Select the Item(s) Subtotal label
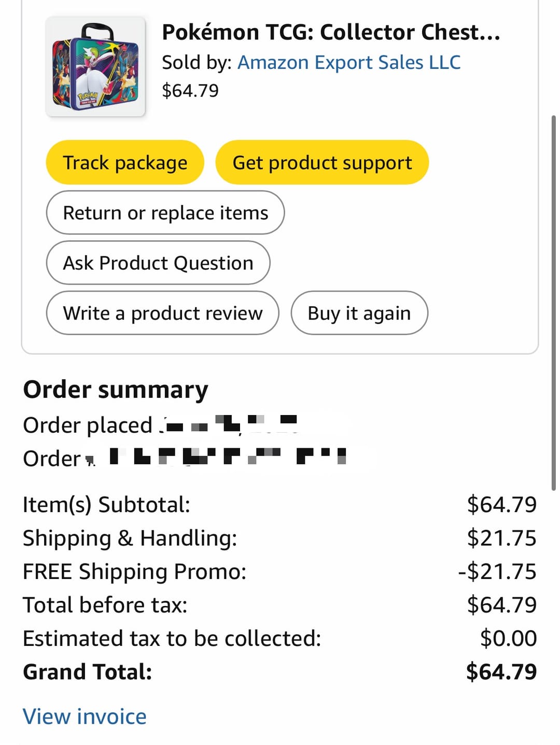The height and width of the screenshot is (745, 560). [106, 505]
